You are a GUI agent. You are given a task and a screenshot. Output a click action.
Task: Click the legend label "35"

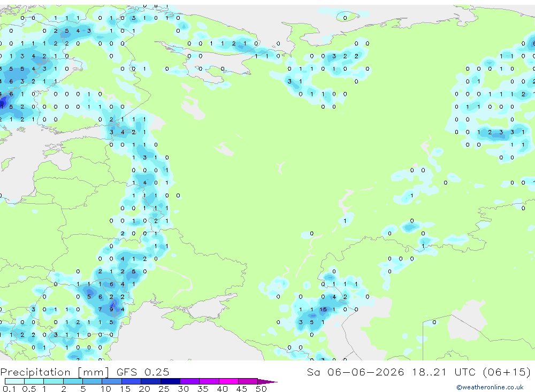[x=203, y=389]
